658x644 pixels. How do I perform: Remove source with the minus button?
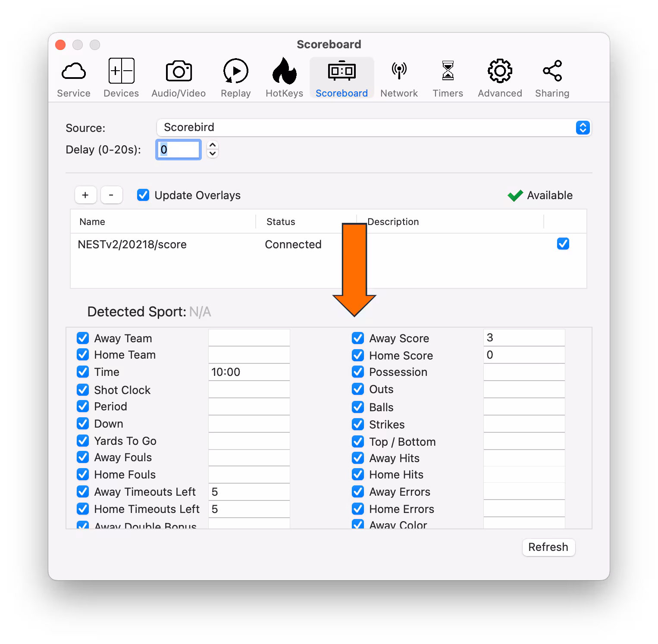pyautogui.click(x=111, y=195)
